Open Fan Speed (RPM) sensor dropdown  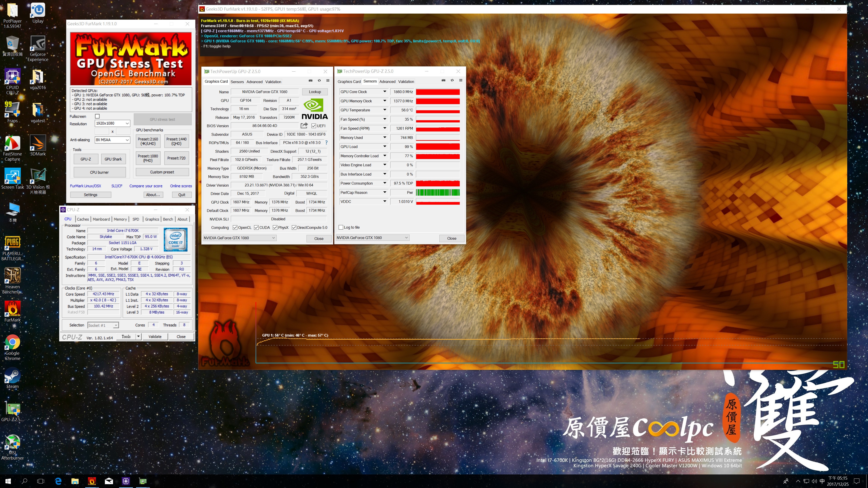(384, 128)
